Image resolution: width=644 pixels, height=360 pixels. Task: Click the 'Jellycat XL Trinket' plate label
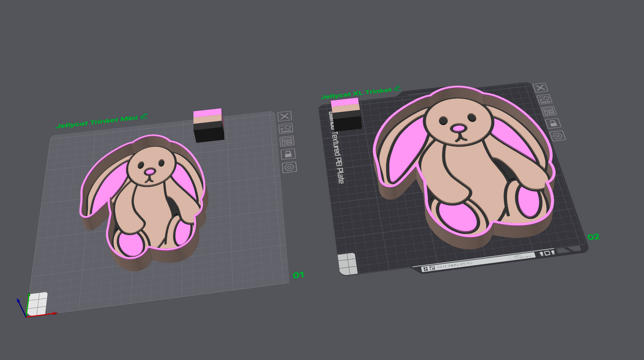[357, 93]
